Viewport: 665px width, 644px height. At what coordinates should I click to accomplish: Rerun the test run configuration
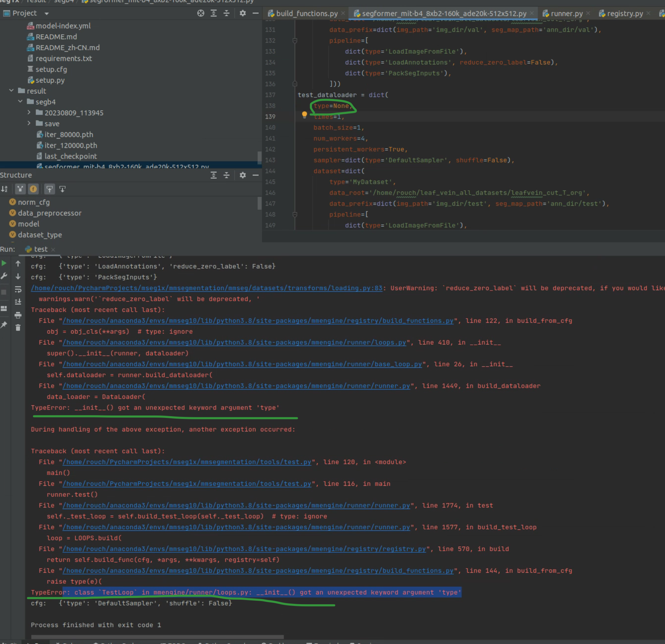(4, 263)
